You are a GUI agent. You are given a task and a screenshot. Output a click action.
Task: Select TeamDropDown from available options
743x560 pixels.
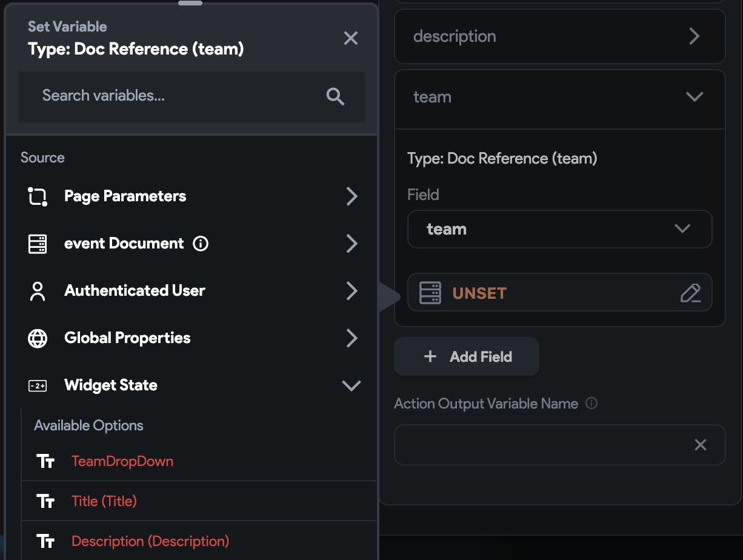click(x=122, y=461)
